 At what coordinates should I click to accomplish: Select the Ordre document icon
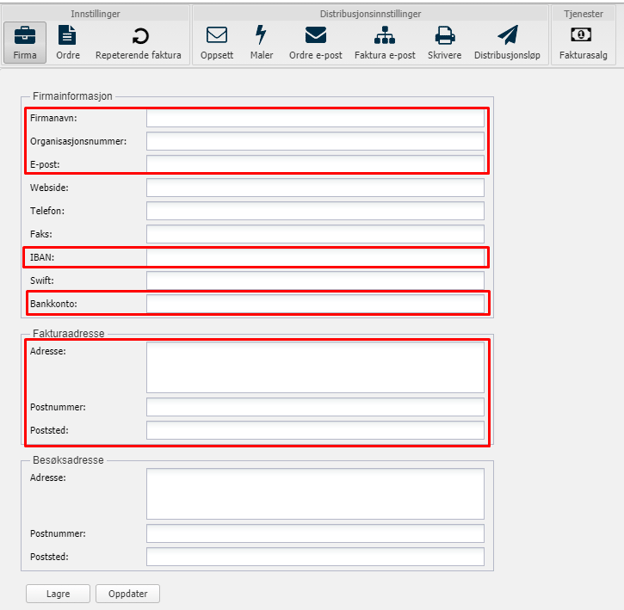click(68, 42)
